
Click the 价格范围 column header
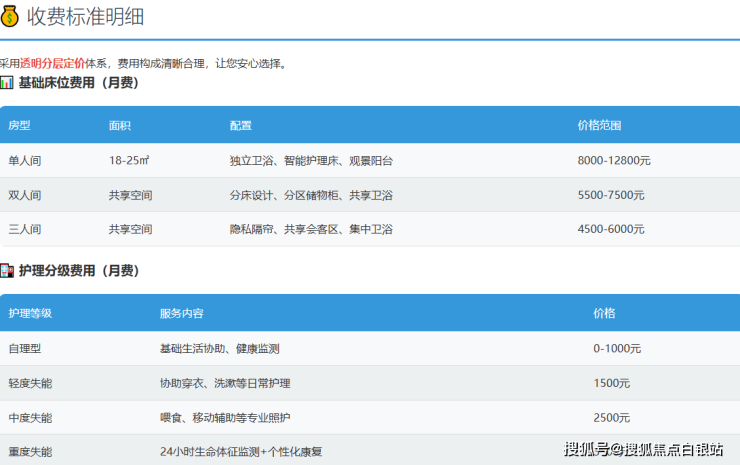coord(599,126)
